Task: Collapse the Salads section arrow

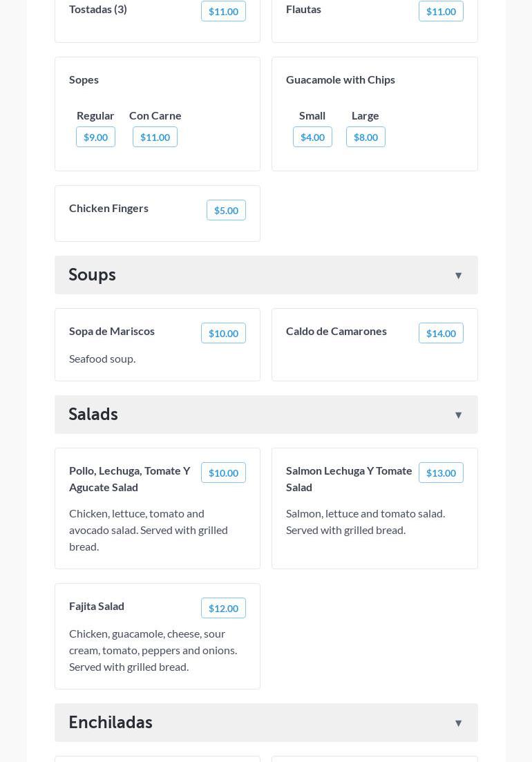Action: click(x=458, y=415)
